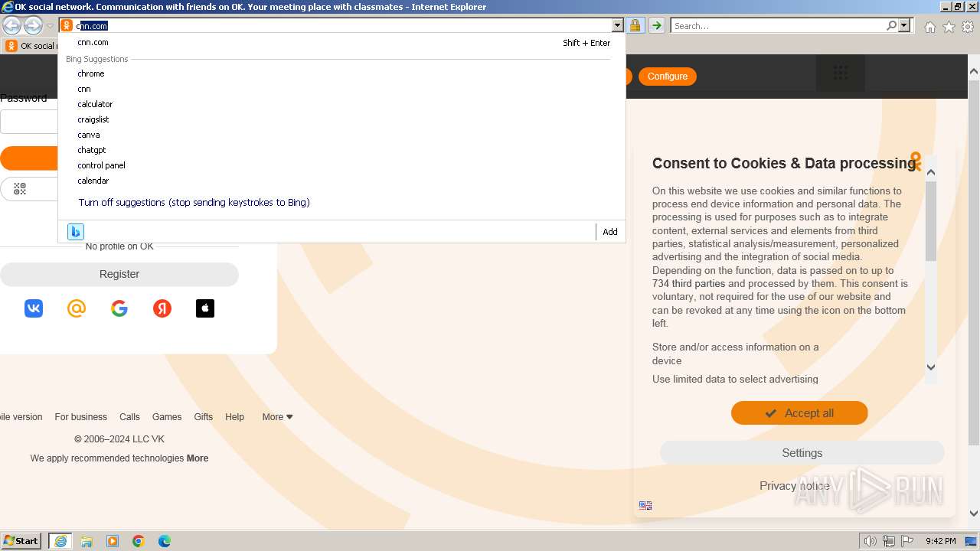Sign in with VK icon
The height and width of the screenshot is (551, 980).
(34, 308)
